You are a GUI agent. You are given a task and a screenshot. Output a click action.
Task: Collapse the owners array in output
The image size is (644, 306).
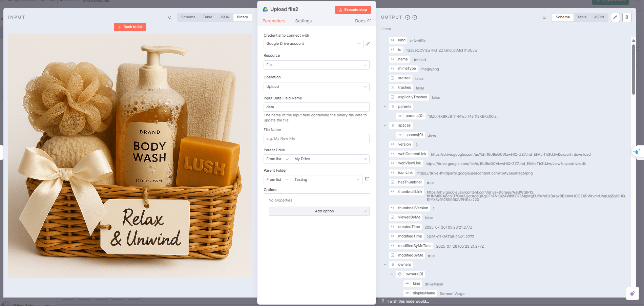(385, 265)
